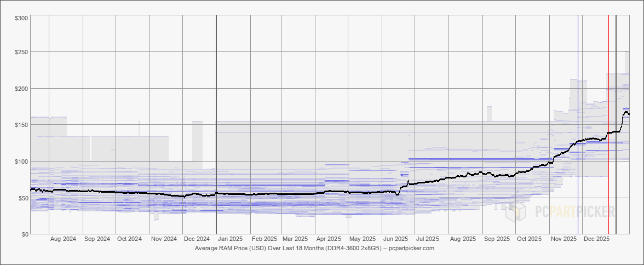
Task: Select the Feb 2025 axis label
Action: pyautogui.click(x=264, y=239)
